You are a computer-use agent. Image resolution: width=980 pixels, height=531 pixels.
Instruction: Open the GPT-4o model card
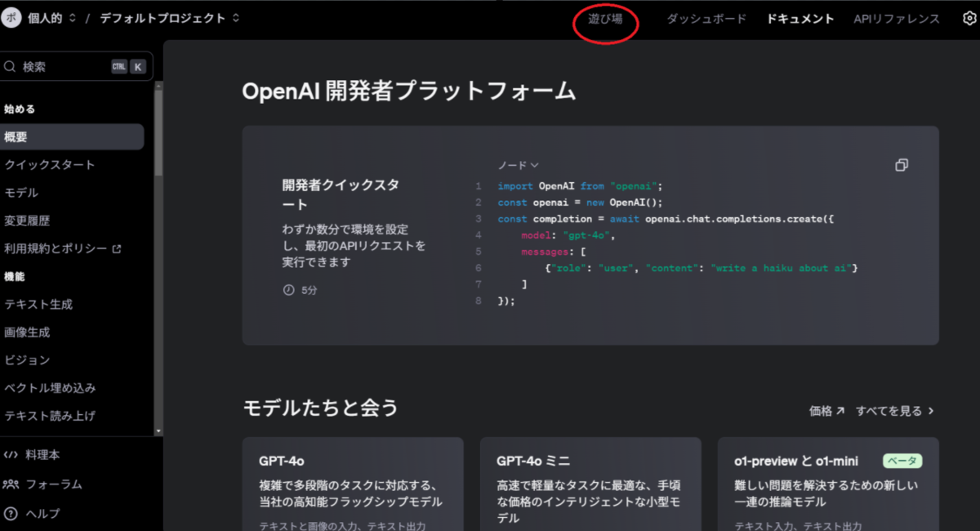tap(353, 484)
